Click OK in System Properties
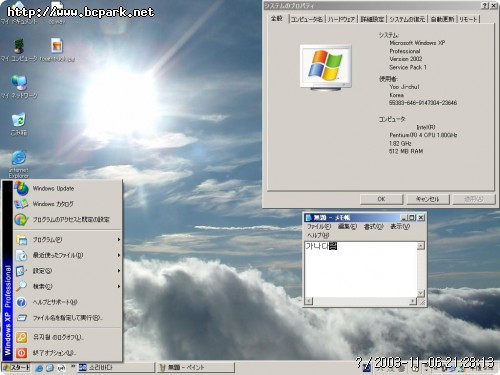This screenshot has height=375, width=500. (x=381, y=199)
